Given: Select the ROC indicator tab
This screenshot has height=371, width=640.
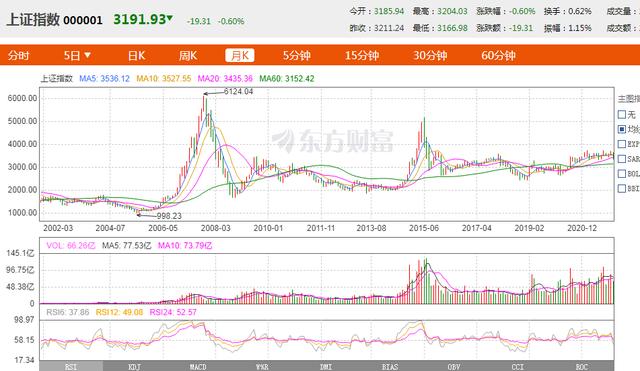Looking at the screenshot, I should [x=582, y=366].
